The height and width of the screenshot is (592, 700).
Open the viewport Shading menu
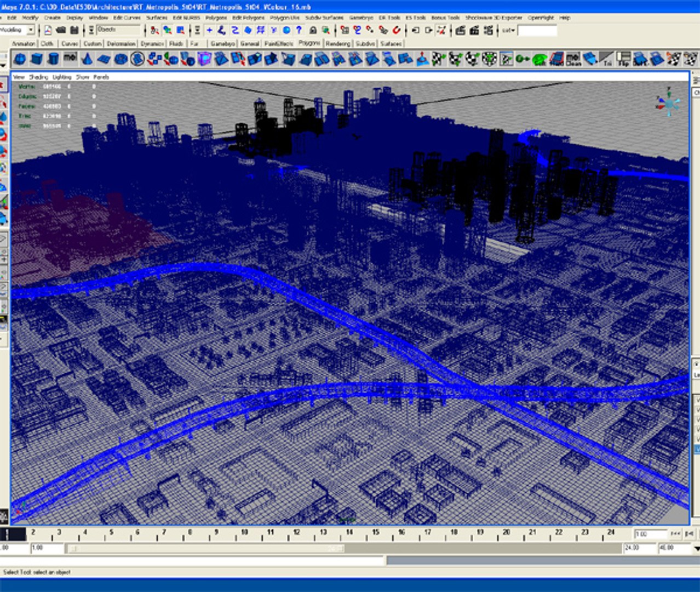(x=38, y=77)
